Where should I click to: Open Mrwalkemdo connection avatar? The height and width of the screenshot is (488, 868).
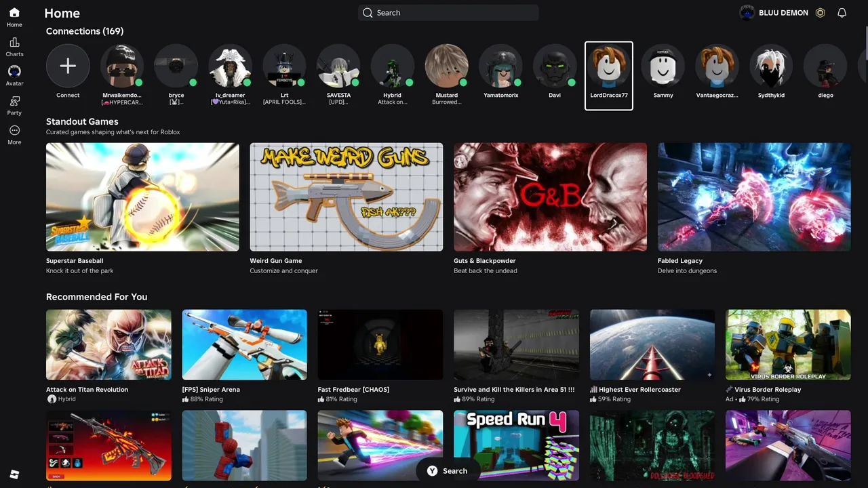122,66
